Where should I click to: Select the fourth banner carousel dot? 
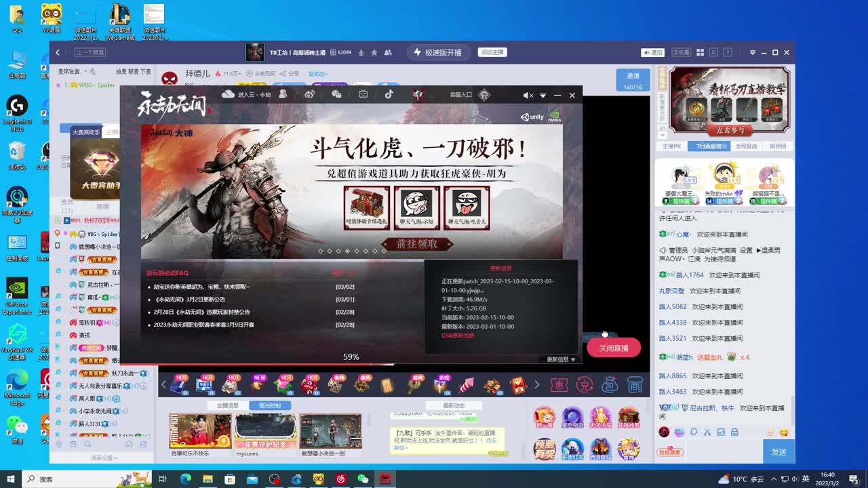[x=347, y=251]
